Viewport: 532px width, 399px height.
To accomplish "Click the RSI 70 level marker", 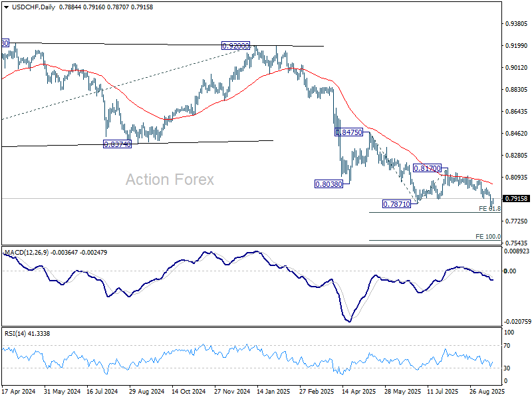I will click(x=509, y=346).
